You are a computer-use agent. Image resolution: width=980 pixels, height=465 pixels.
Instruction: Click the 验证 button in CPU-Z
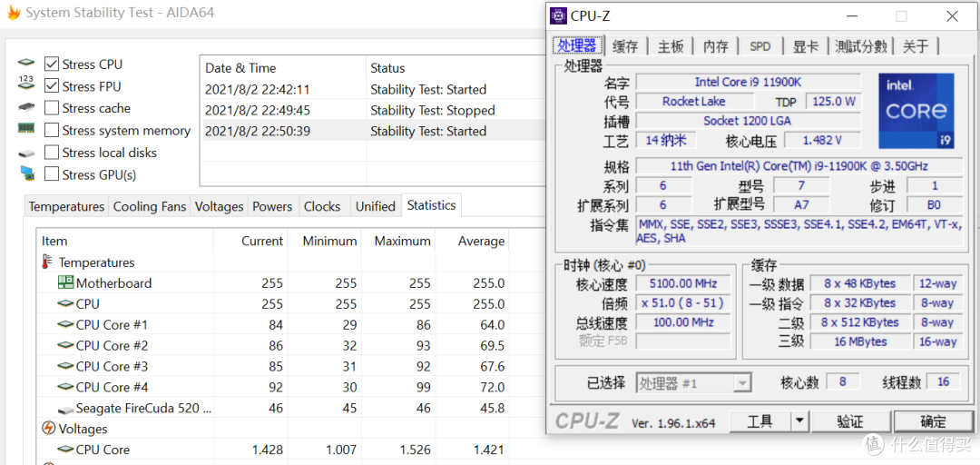[x=850, y=420]
